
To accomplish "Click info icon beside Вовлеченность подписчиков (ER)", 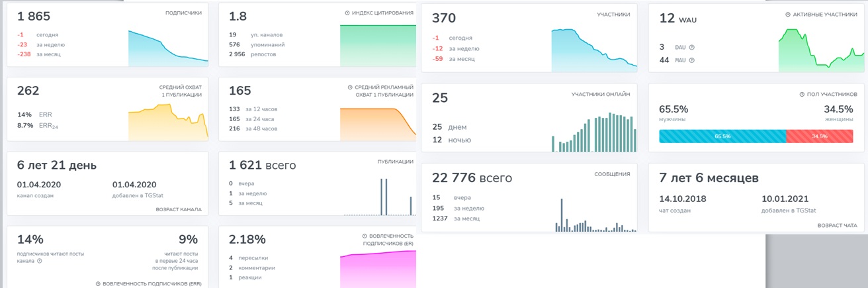I will pyautogui.click(x=365, y=236).
